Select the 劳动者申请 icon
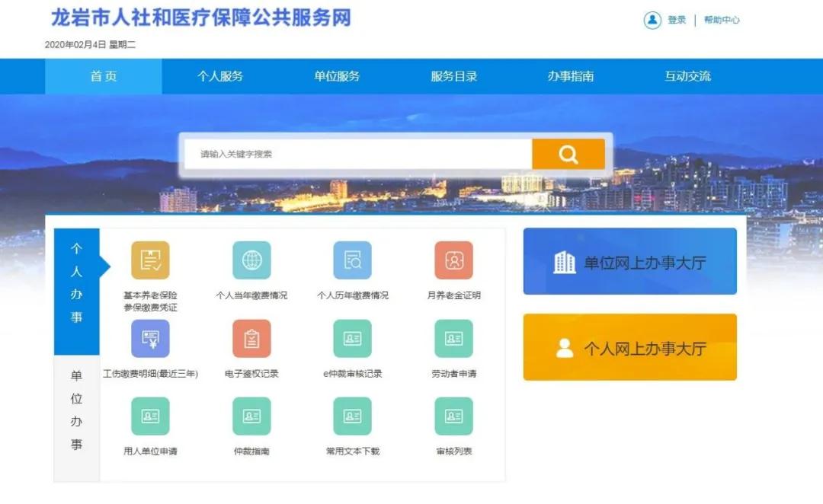Image resolution: width=823 pixels, height=504 pixels. click(x=453, y=339)
